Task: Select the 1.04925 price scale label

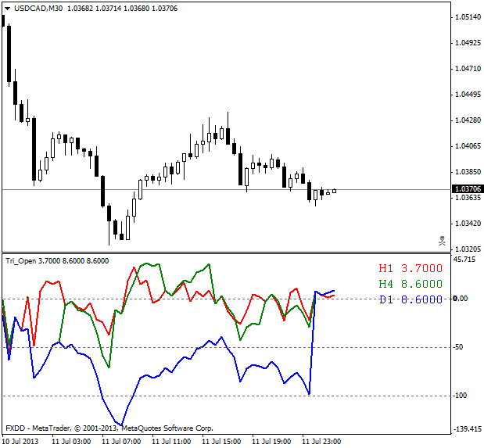Action: (x=468, y=42)
